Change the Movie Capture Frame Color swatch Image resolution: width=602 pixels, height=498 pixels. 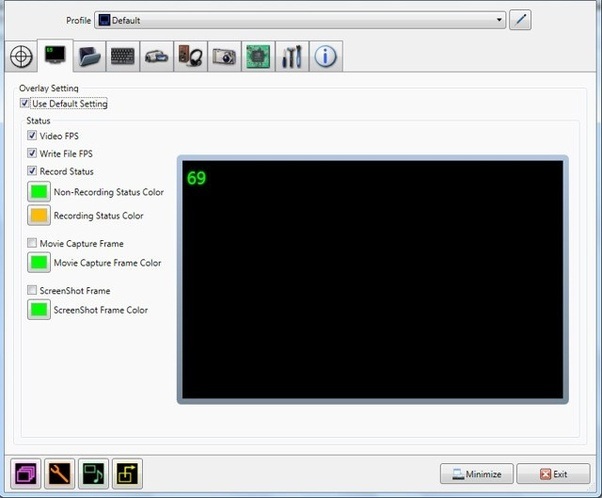click(x=39, y=262)
